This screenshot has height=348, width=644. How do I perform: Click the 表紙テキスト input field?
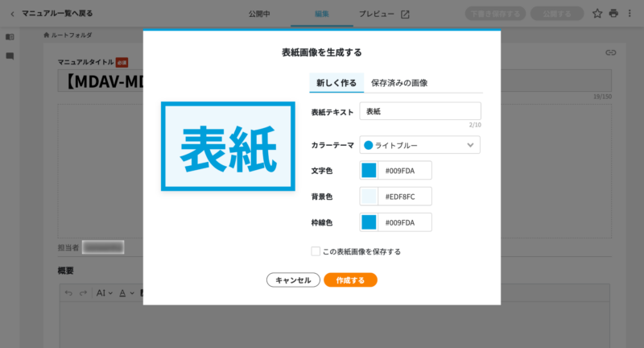419,111
